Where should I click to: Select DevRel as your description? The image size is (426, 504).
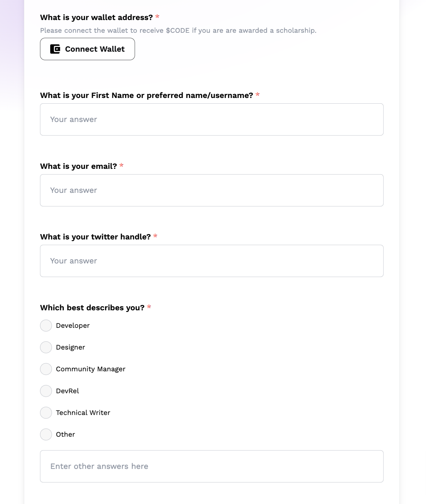click(x=46, y=391)
